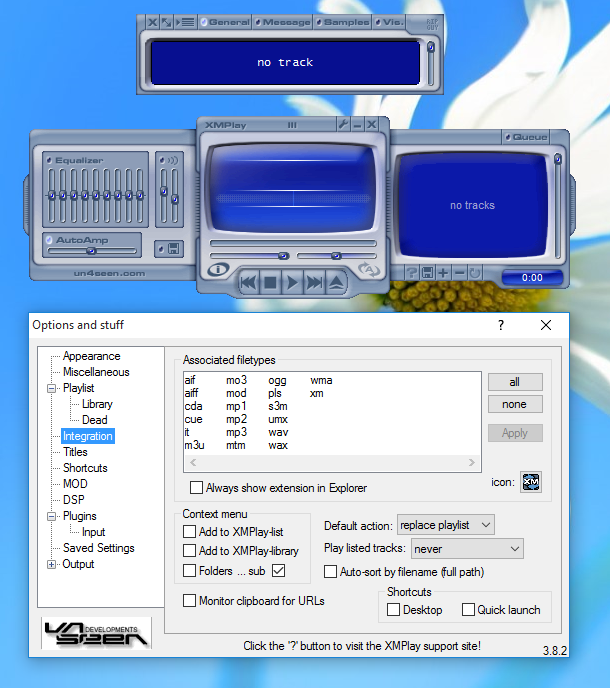610x688 pixels.
Task: Open the 'Play listed tracks' dropdown
Action: point(467,548)
